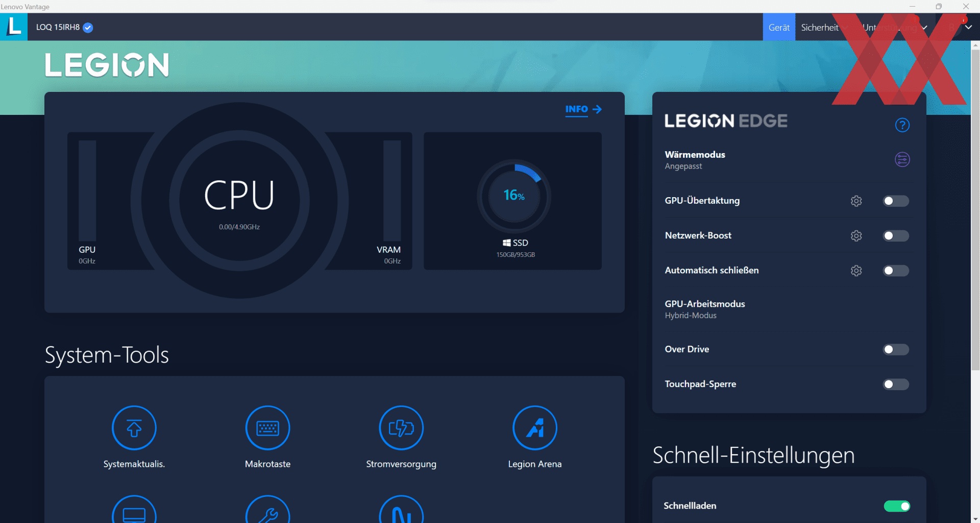Click the GPU-Arbeitsmodus Hybrid-Modus entry
This screenshot has width=980, height=523.
coord(704,310)
